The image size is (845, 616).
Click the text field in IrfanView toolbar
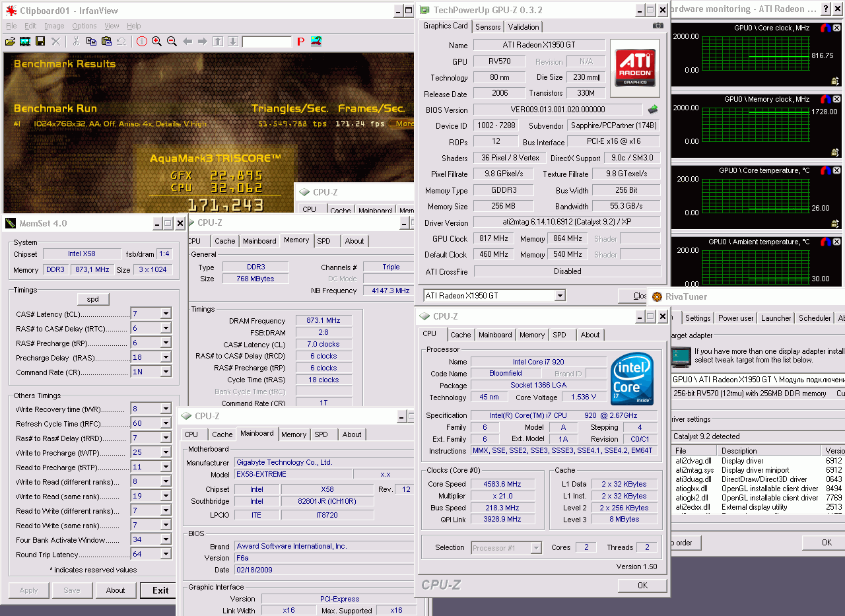[x=267, y=42]
